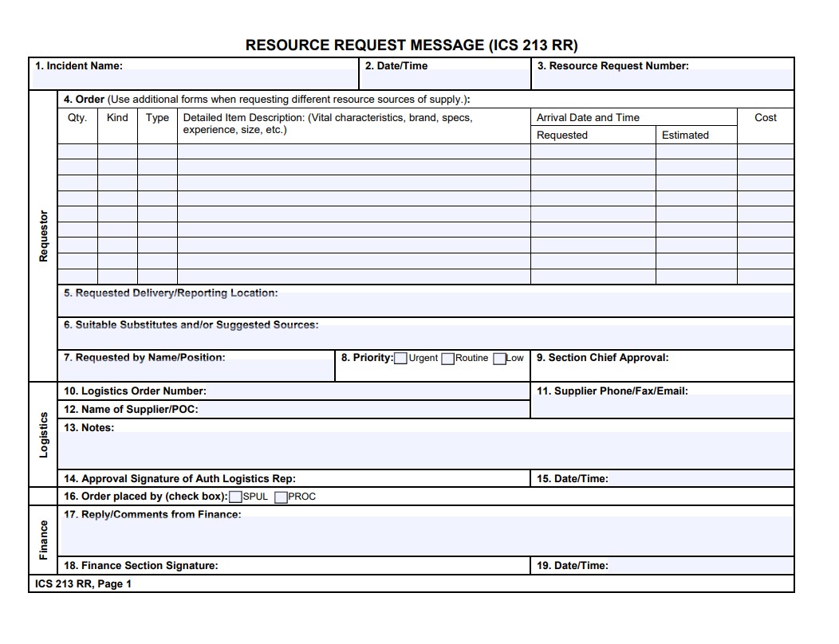Click the Requested by Name/Position field
This screenshot has width=839, height=644.
pos(197,371)
